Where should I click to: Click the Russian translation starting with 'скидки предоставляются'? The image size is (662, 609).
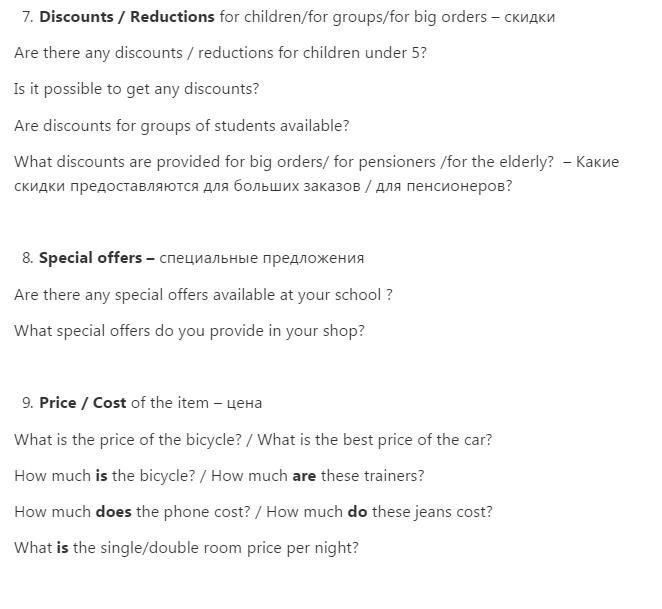coord(263,186)
